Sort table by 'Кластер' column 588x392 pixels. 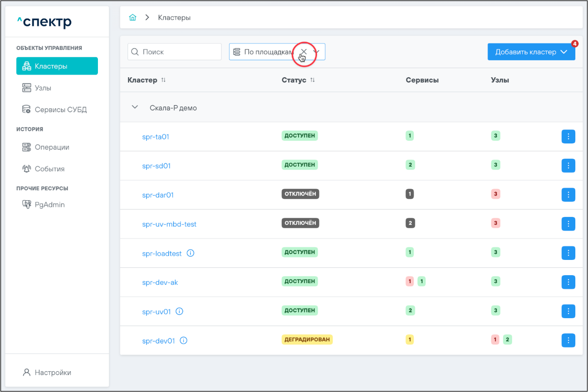[163, 80]
